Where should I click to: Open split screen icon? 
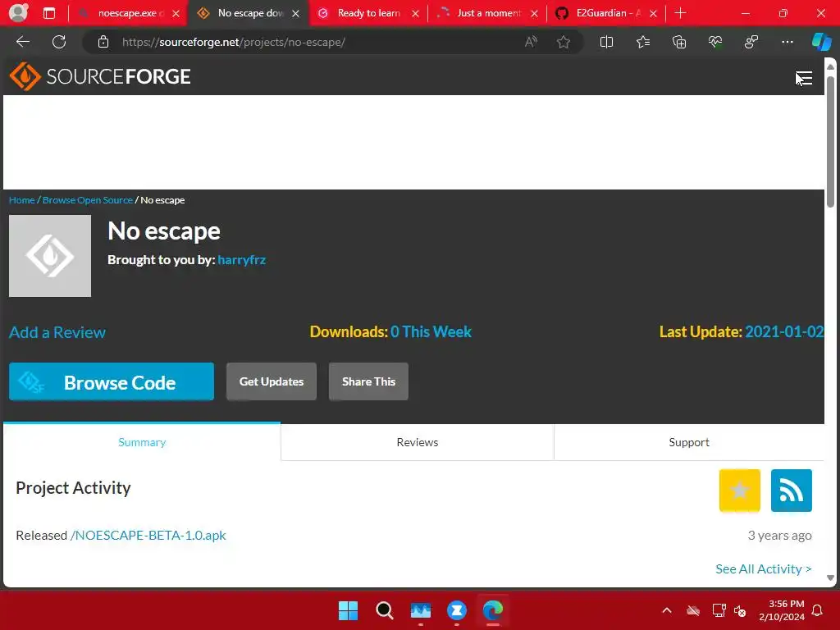[606, 42]
